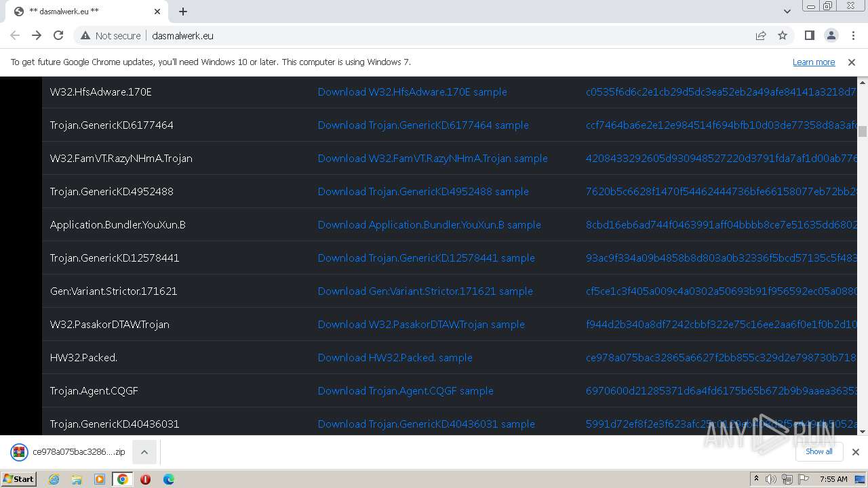868x488 pixels.
Task: Open hash link starting 6970600d2128
Action: point(722,390)
